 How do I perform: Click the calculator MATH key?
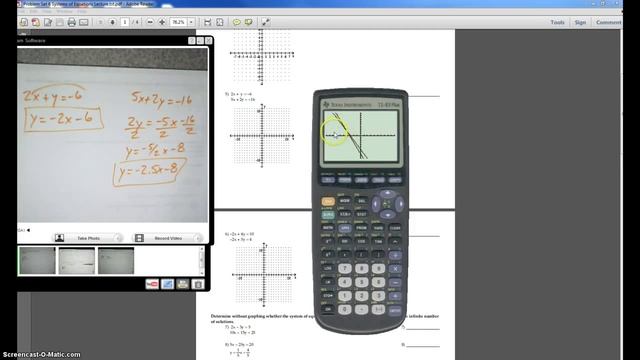tap(328, 228)
